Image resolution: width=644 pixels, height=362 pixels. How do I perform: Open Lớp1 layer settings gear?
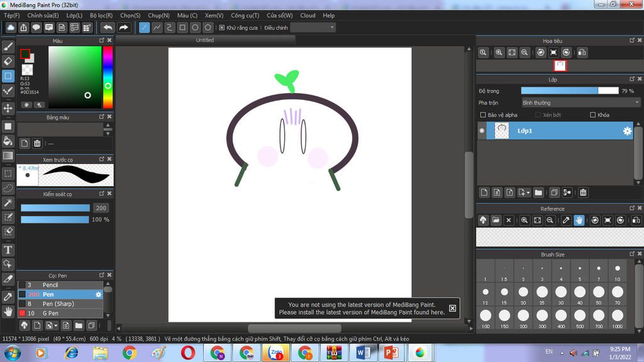pyautogui.click(x=627, y=131)
